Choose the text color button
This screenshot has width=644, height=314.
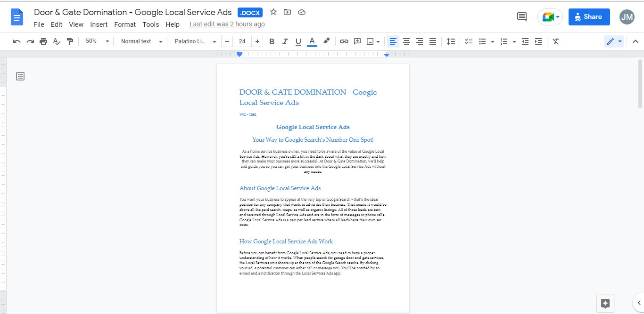312,41
